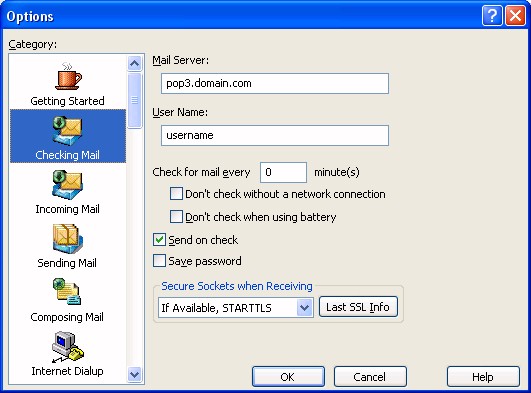Open the Internet Dialup computer icon
The width and height of the screenshot is (531, 393).
[67, 346]
